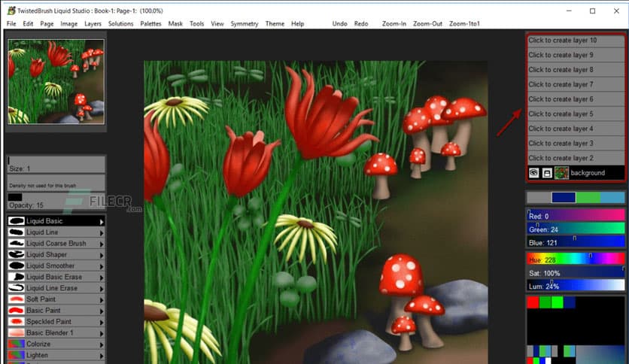Pick the bright green palette swatch
The height and width of the screenshot is (364, 629).
click(558, 302)
